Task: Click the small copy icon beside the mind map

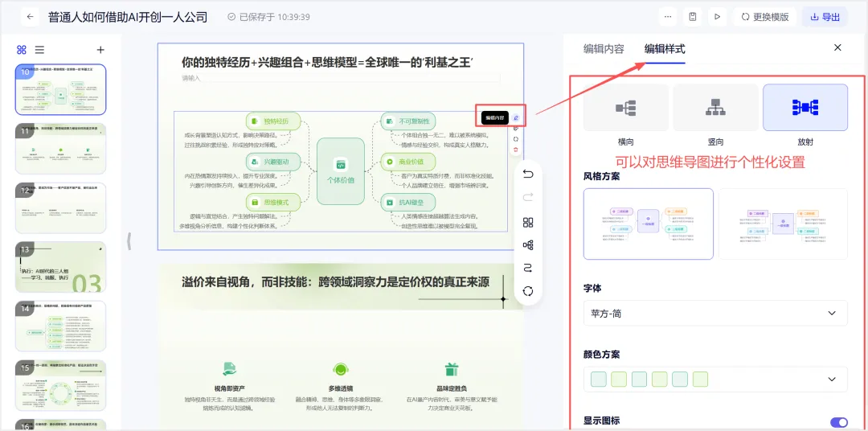Action: pyautogui.click(x=516, y=129)
